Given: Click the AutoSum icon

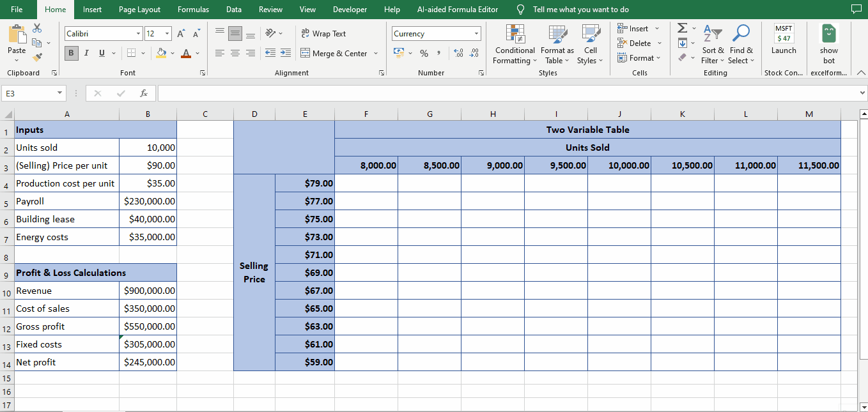Looking at the screenshot, I should tap(681, 27).
